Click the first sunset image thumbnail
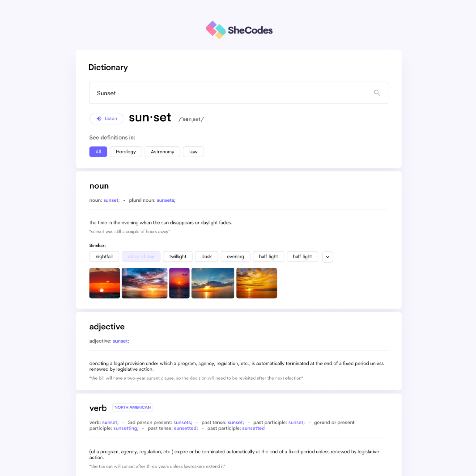 (x=104, y=283)
